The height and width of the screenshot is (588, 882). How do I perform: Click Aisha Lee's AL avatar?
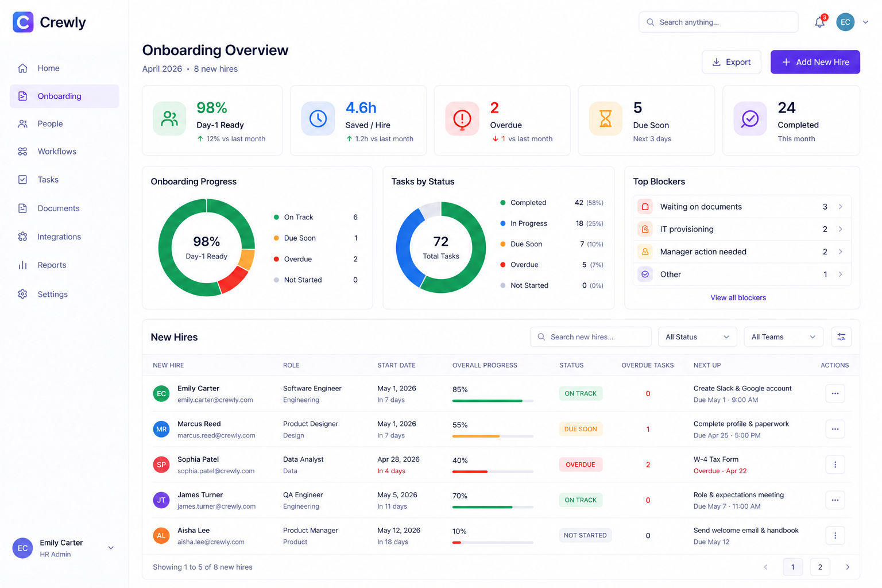[161, 536]
